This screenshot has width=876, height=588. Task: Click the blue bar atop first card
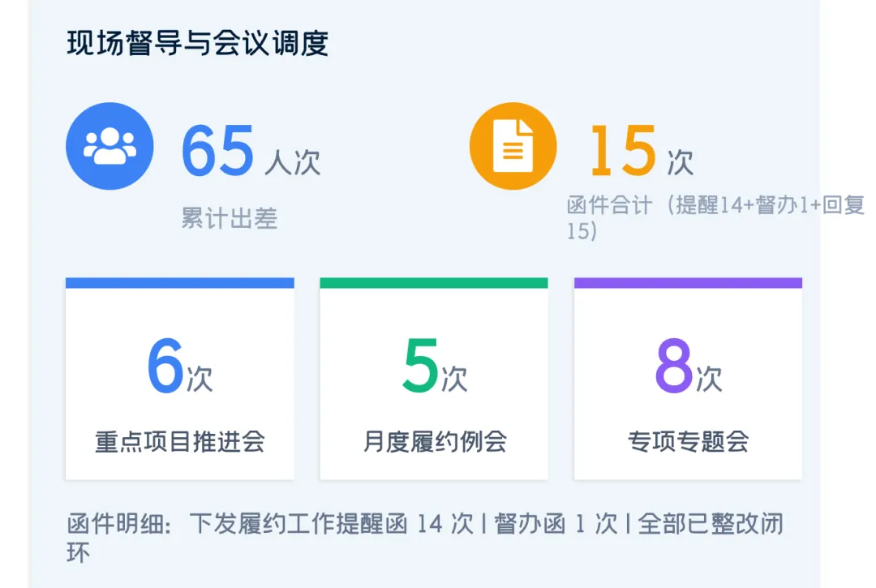(180, 282)
